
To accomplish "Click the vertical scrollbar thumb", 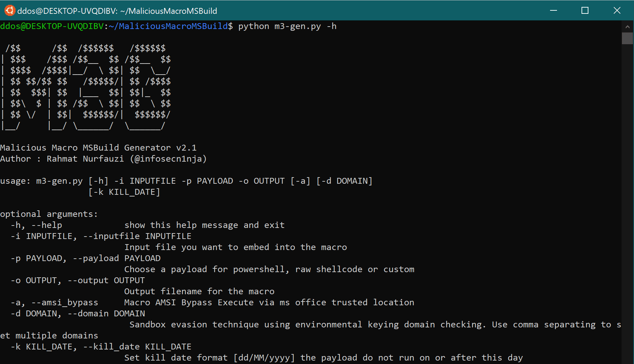I will point(627,38).
